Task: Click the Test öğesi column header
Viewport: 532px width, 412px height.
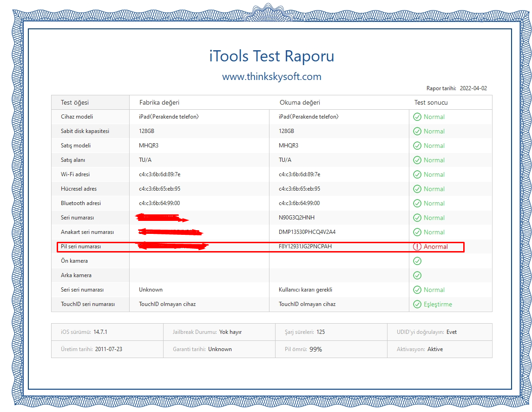Action: 75,103
